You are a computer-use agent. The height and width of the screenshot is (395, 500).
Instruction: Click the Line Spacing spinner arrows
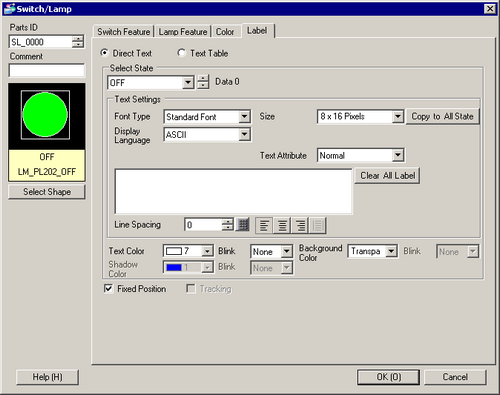coord(228,225)
